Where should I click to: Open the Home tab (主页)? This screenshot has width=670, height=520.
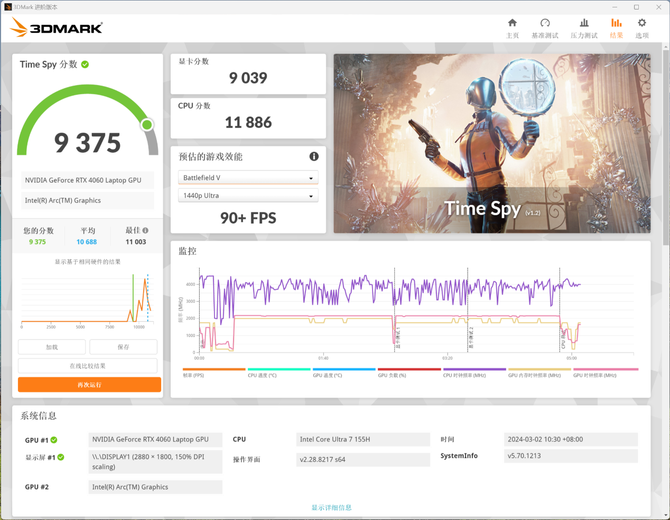pos(512,28)
